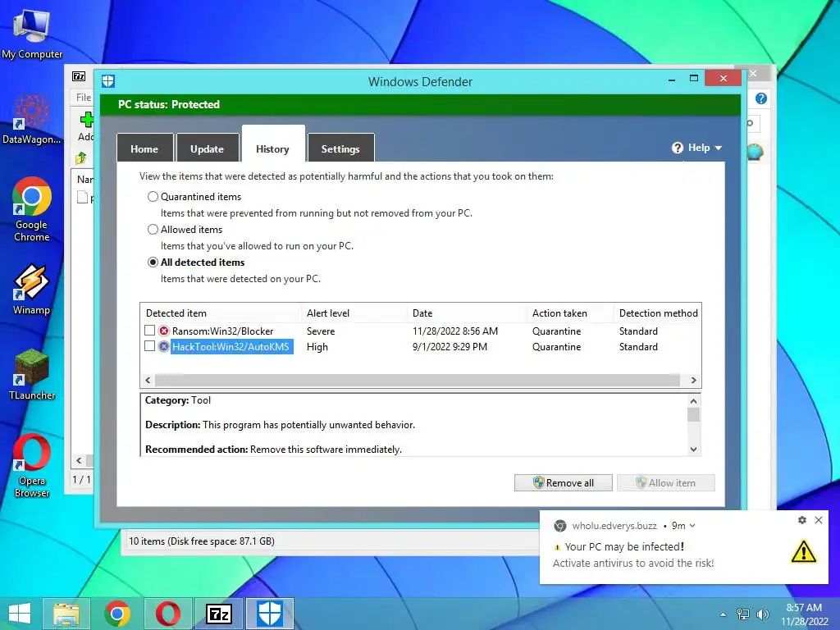Click horizontal scrollbar track of detected list

pos(418,381)
